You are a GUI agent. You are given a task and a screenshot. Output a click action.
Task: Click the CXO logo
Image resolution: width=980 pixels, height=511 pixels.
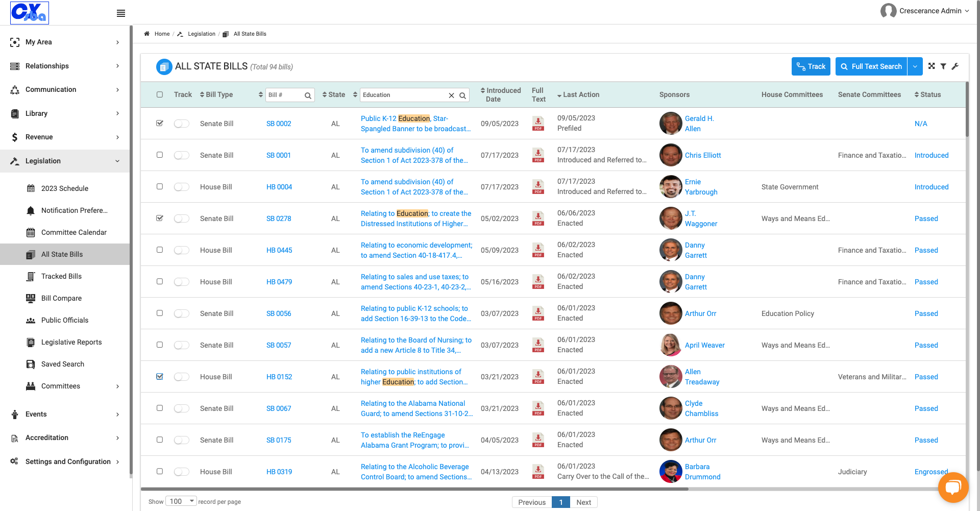click(30, 13)
